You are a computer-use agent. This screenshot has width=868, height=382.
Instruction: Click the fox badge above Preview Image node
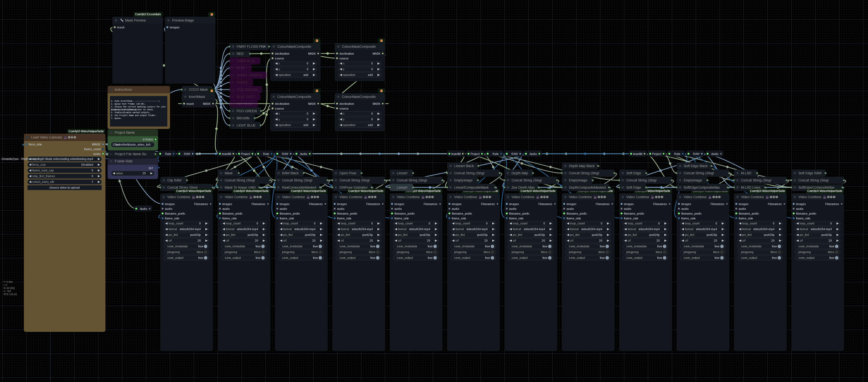[x=212, y=14]
